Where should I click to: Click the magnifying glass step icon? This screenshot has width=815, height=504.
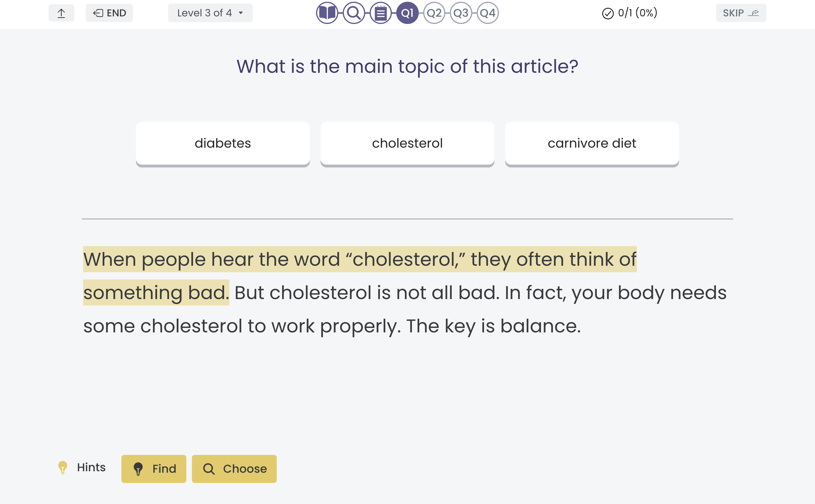[353, 13]
